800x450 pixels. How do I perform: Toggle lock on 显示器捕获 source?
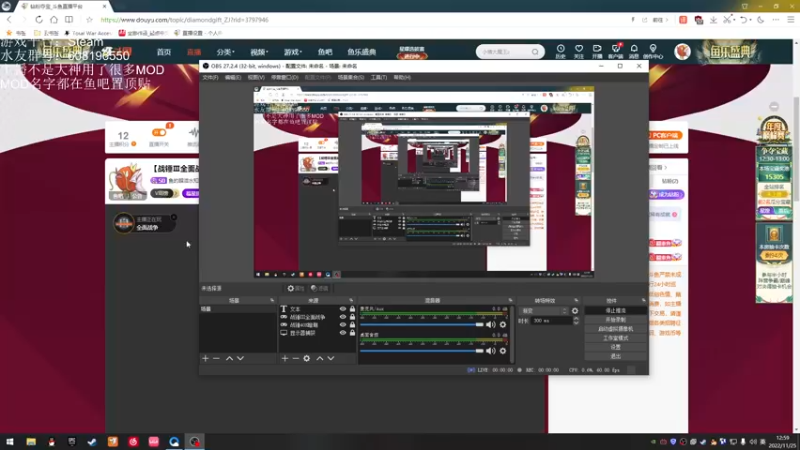(352, 333)
